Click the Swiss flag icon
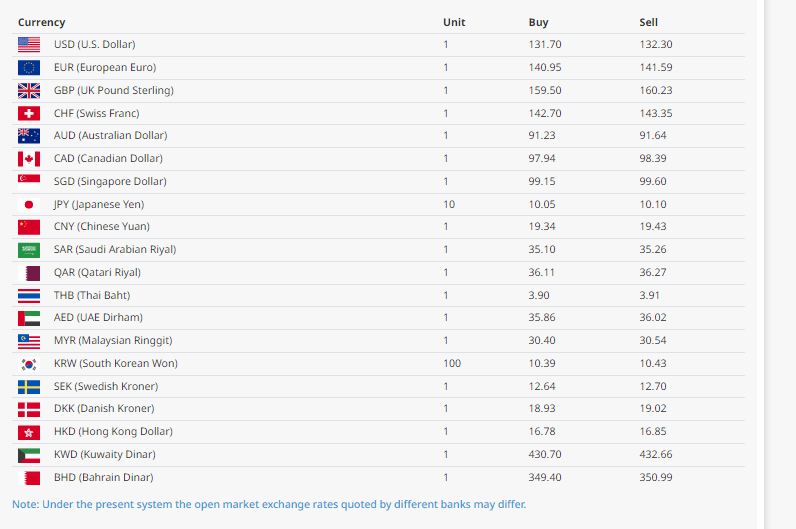The image size is (796, 529). pos(29,114)
